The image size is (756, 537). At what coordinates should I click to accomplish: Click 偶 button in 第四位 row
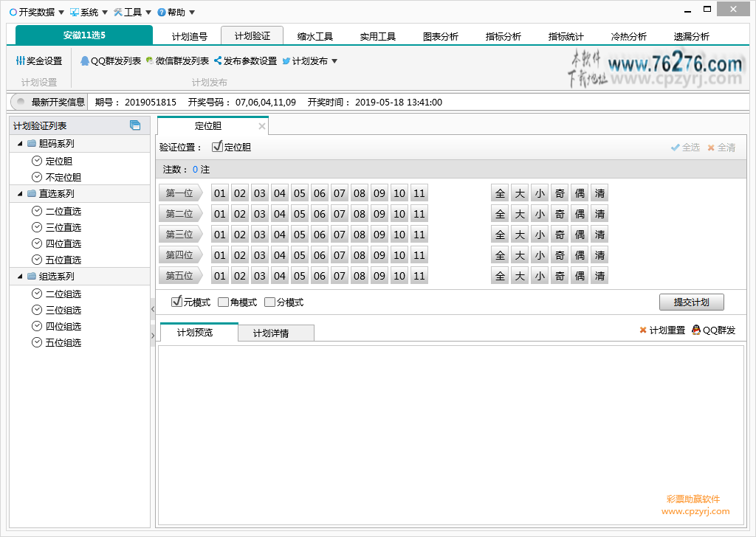click(x=580, y=255)
